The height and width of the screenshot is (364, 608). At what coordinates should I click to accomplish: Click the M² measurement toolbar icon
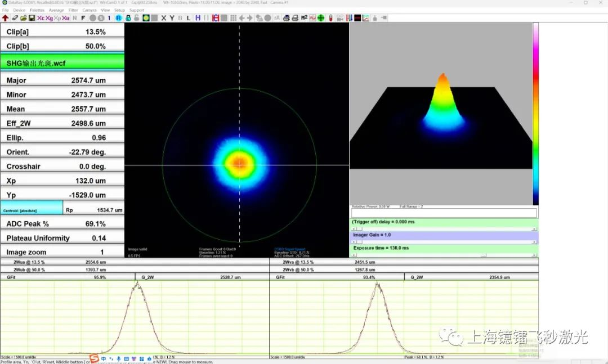304,18
